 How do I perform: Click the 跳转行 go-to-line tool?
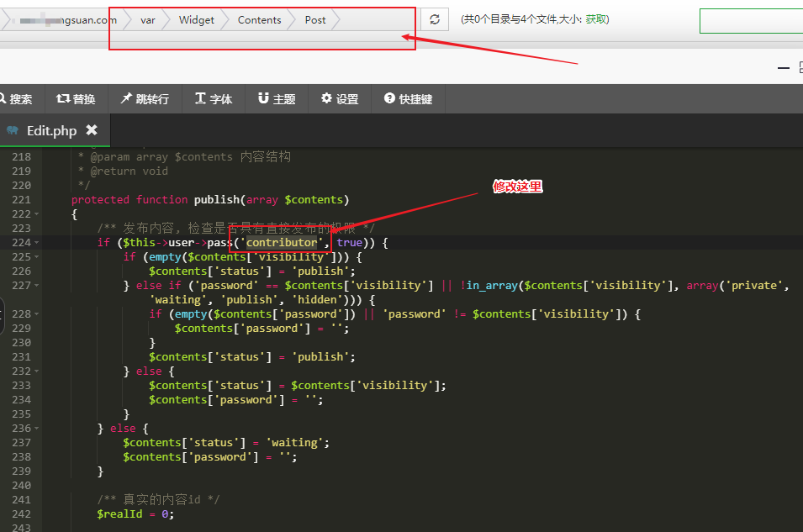pyautogui.click(x=145, y=99)
